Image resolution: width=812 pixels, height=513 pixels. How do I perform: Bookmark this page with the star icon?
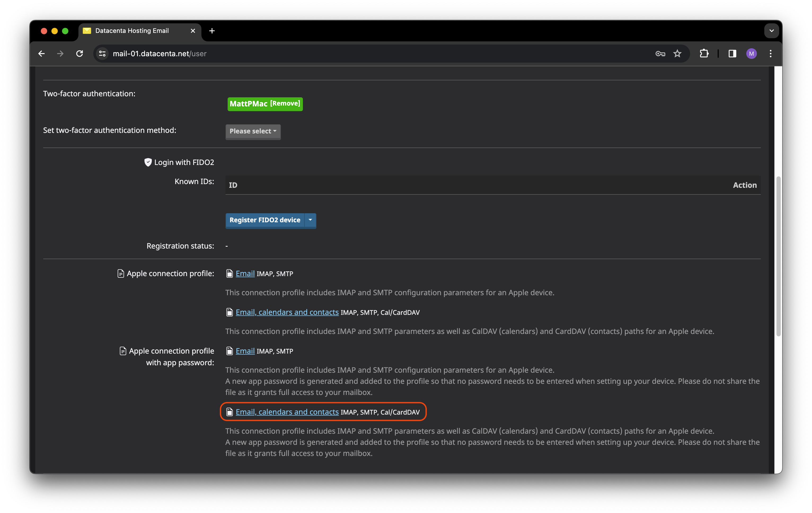click(677, 54)
